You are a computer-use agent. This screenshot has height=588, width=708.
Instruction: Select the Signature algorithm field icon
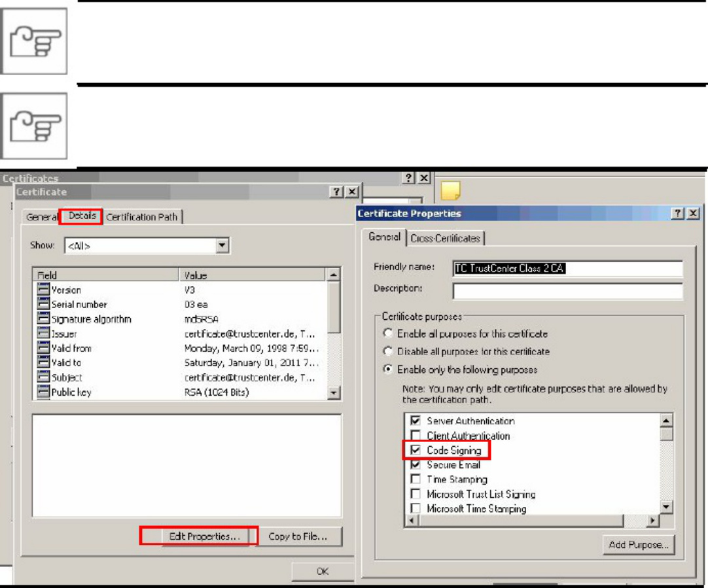(x=43, y=319)
